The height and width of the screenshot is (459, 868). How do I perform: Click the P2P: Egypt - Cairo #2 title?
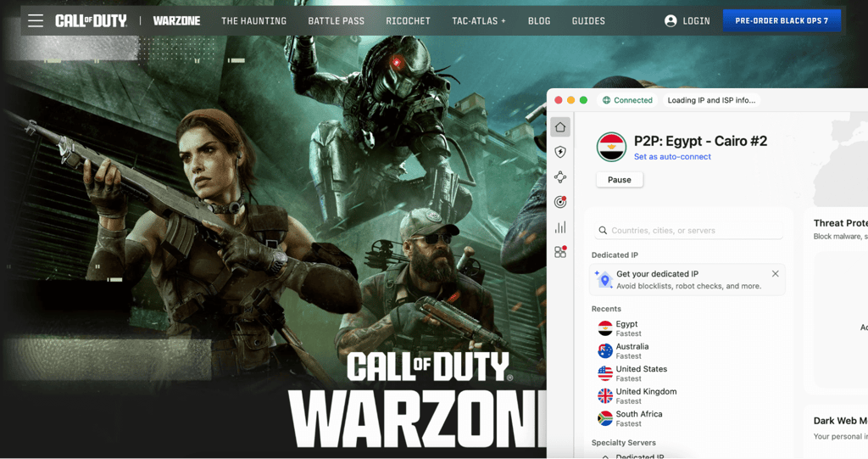[700, 141]
